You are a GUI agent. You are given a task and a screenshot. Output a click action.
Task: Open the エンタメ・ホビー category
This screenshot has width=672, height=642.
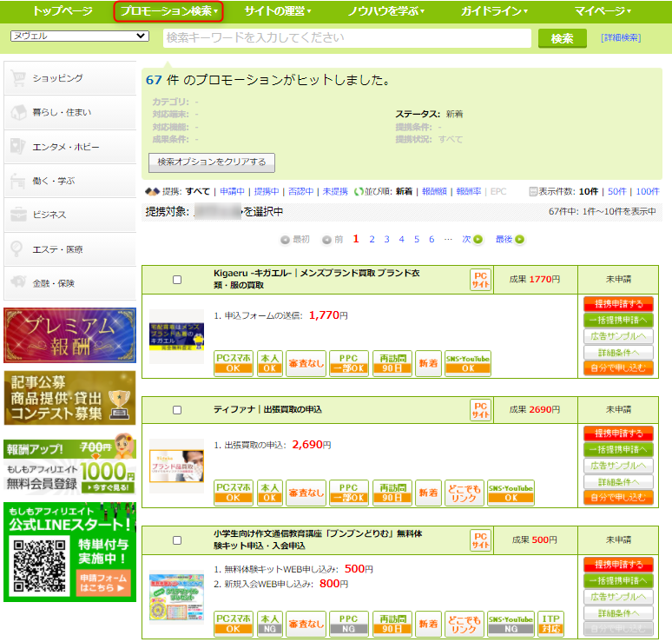pyautogui.click(x=69, y=147)
